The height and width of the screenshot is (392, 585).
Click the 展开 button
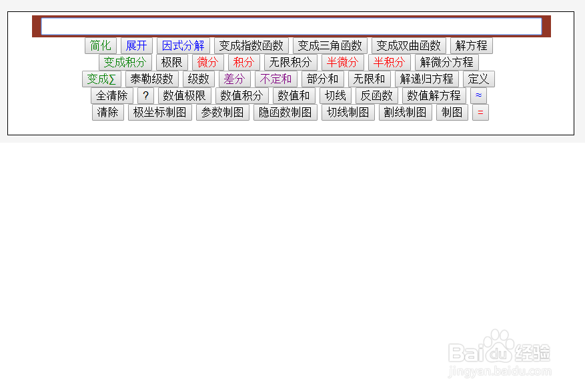coord(137,46)
